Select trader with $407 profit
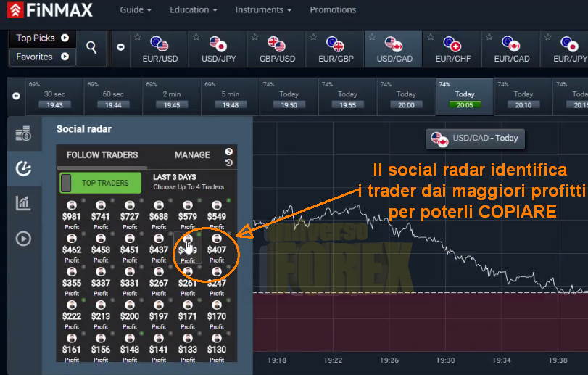Screen dimensions: 588x375 point(217,249)
